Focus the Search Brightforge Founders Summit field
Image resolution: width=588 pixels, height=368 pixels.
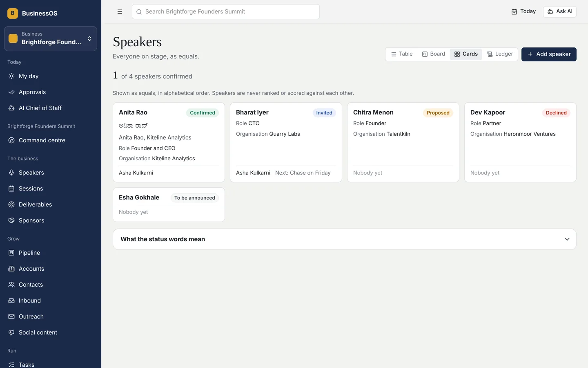[x=225, y=12]
